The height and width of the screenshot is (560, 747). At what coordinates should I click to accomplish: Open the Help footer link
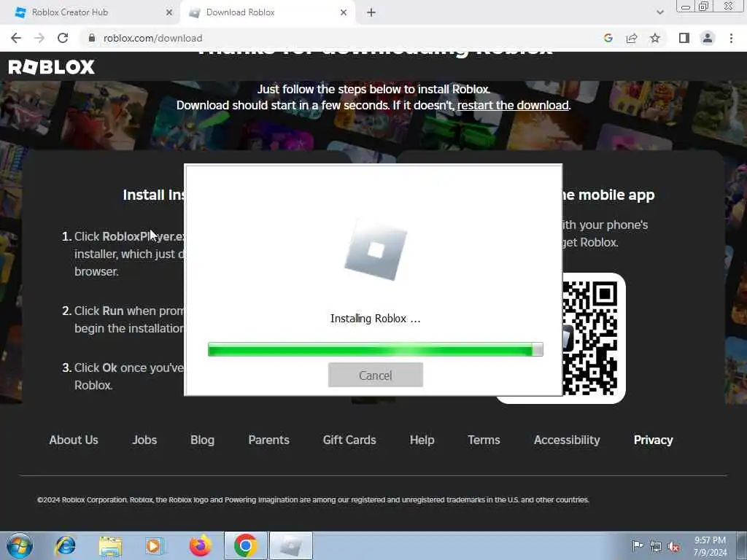[422, 440]
